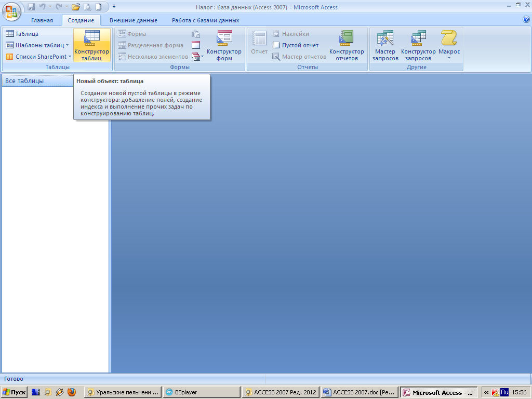This screenshot has height=399, width=532.
Task: Expand hidden tray icons with the chevron
Action: click(486, 393)
